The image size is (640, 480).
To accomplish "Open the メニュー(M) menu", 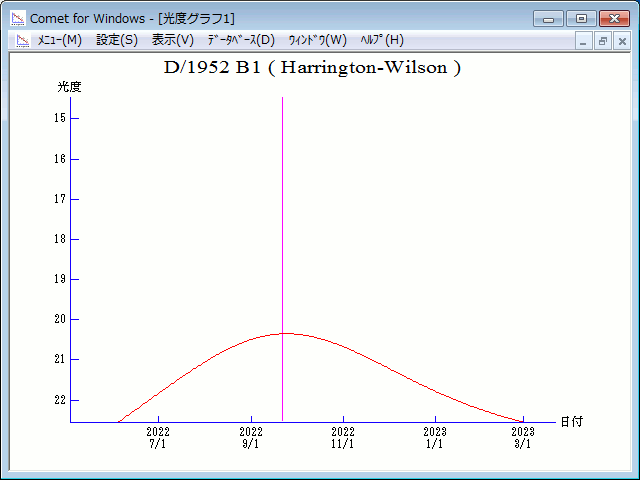I will pos(60,40).
